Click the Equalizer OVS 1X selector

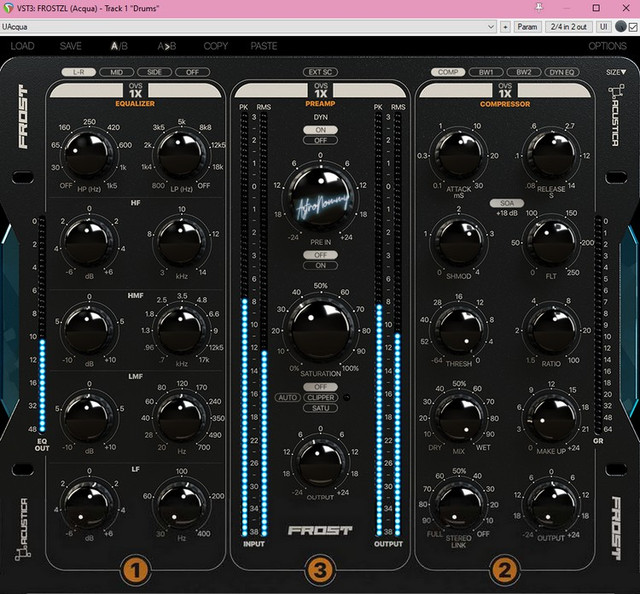pos(136,90)
